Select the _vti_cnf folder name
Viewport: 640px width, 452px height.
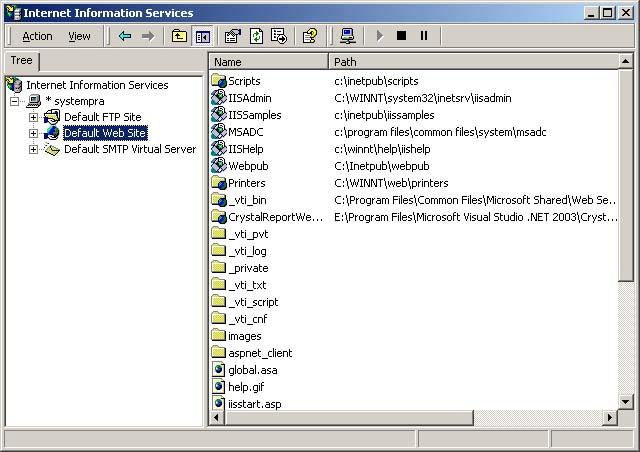click(248, 319)
